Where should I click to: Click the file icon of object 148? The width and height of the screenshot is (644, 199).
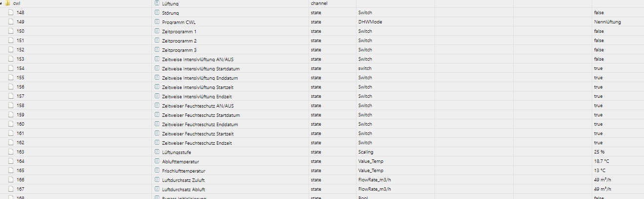pyautogui.click(x=11, y=12)
